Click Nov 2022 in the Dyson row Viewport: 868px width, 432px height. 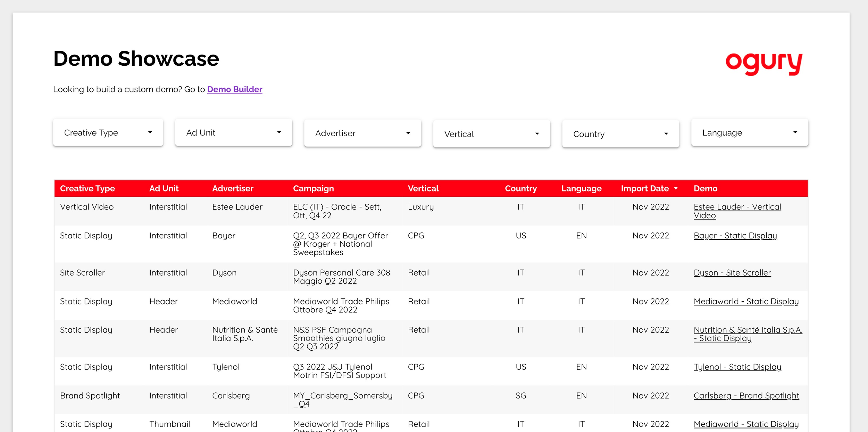pyautogui.click(x=651, y=273)
